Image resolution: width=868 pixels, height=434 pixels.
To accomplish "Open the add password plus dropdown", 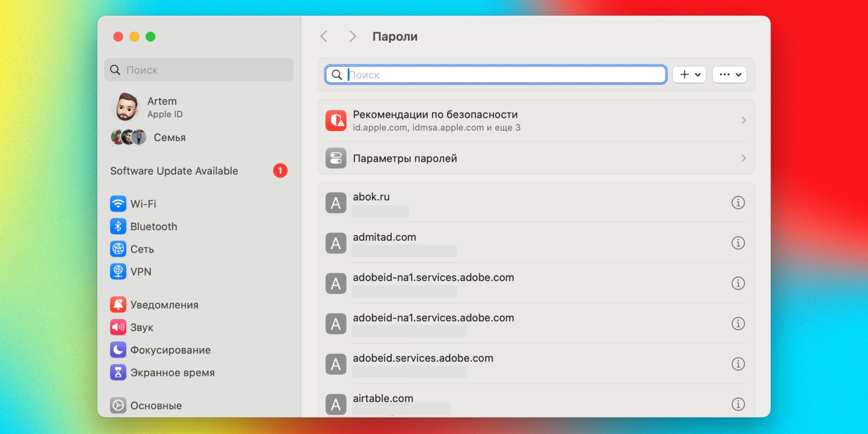I will point(689,75).
